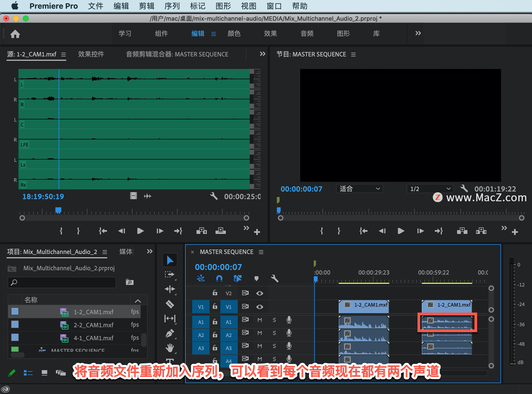Open Source panel menu icon

tap(63, 55)
